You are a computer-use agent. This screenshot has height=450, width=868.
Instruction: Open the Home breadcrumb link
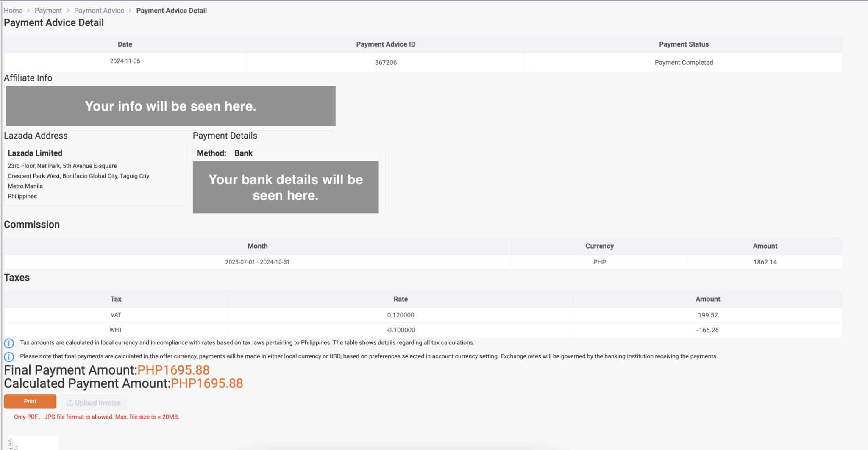(13, 10)
